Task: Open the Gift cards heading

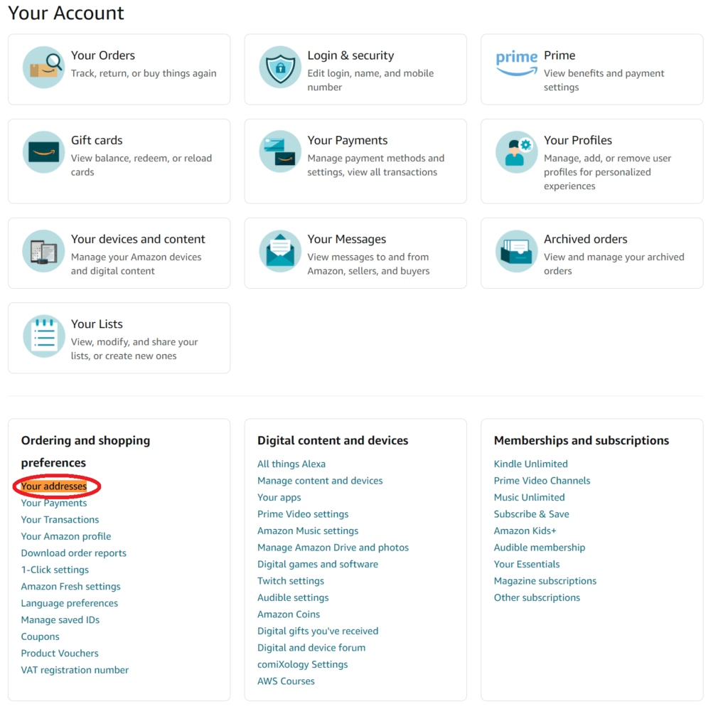Action: [97, 140]
